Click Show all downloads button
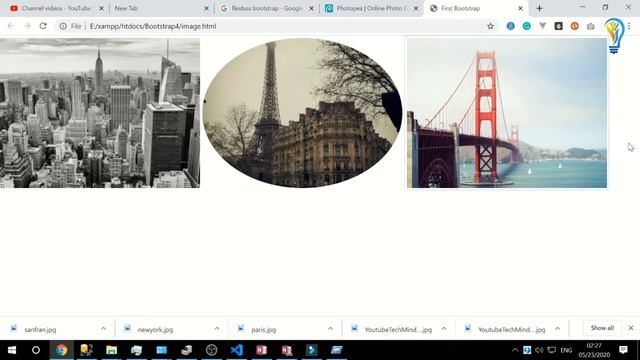 602,328
